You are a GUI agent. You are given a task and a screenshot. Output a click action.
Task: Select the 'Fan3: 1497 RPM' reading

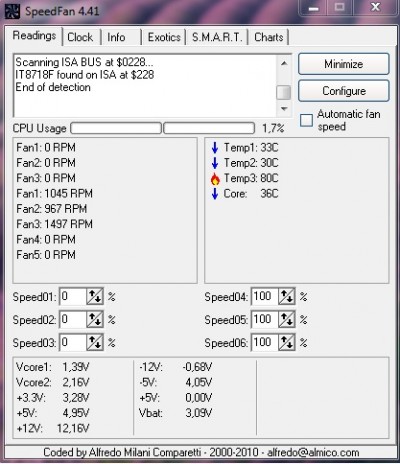tap(54, 224)
